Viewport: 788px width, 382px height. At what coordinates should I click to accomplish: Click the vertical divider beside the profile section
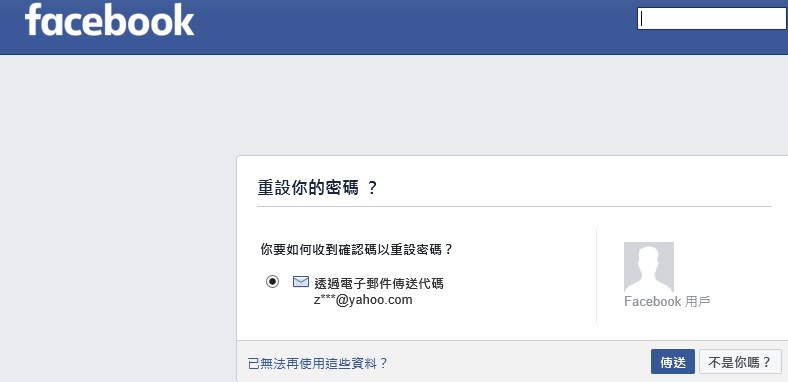pyautogui.click(x=597, y=275)
